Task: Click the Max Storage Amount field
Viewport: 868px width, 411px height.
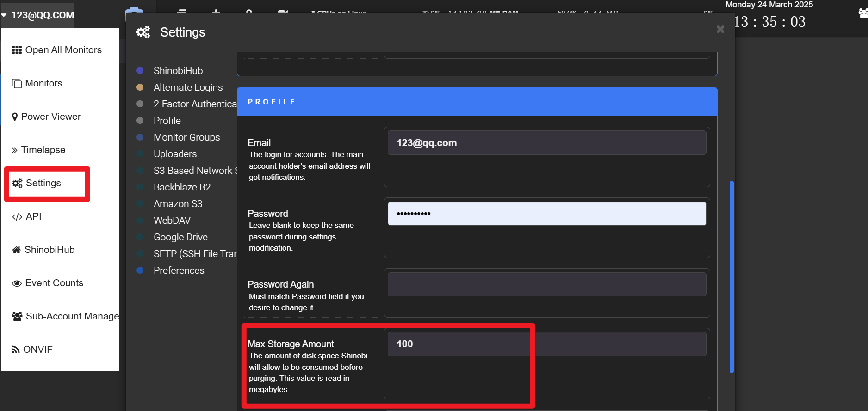Action: pos(547,344)
